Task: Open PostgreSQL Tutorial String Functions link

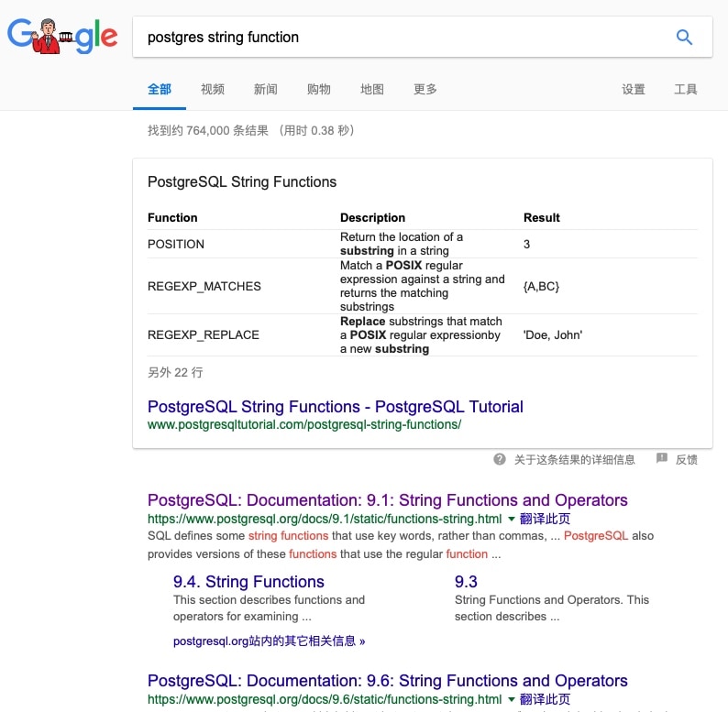Action: click(x=336, y=407)
